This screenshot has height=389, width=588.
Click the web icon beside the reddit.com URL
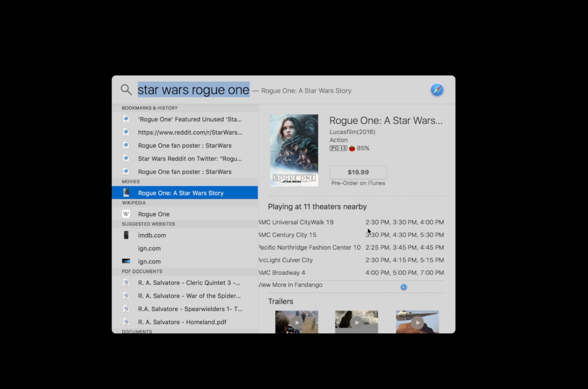pyautogui.click(x=126, y=132)
